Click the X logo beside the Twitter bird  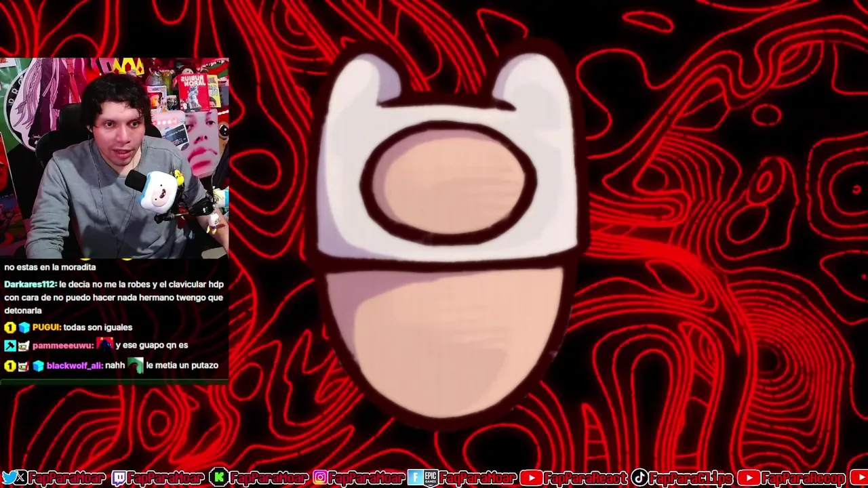tap(21, 478)
